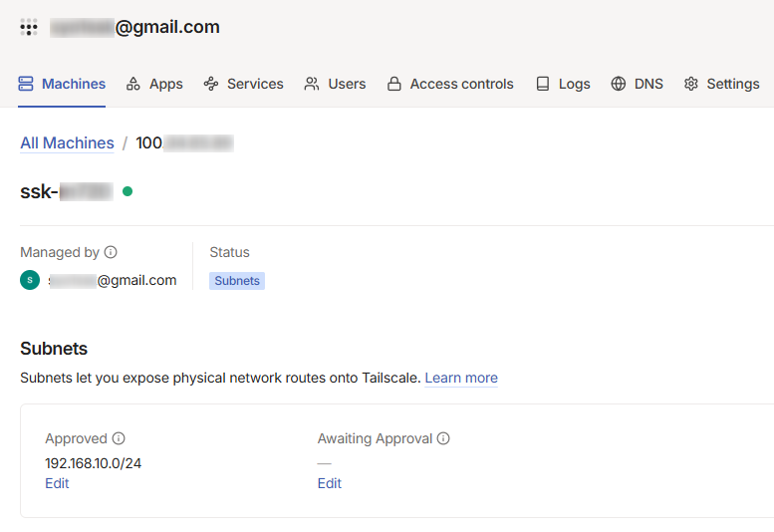This screenshot has height=532, width=774.
Task: Go to the Logs tab
Action: click(x=574, y=84)
